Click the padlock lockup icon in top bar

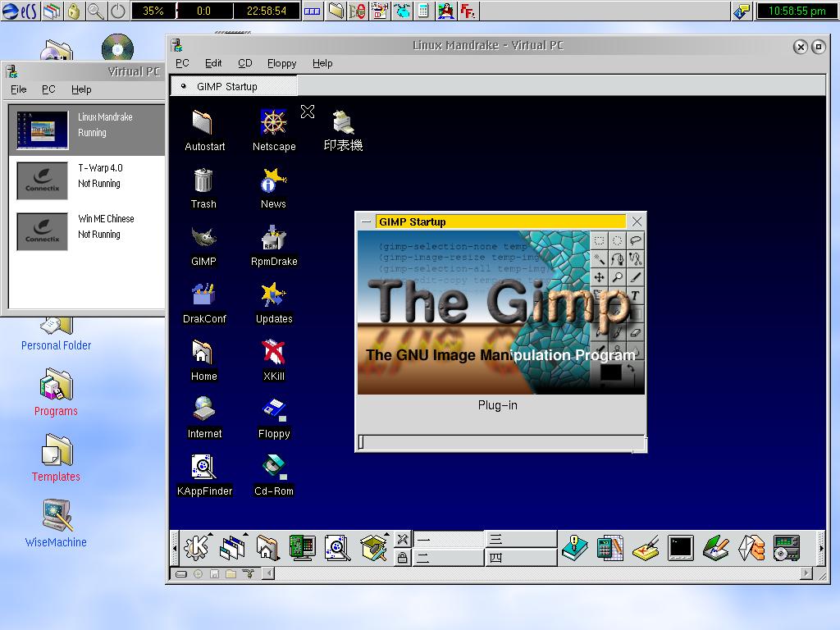74,11
